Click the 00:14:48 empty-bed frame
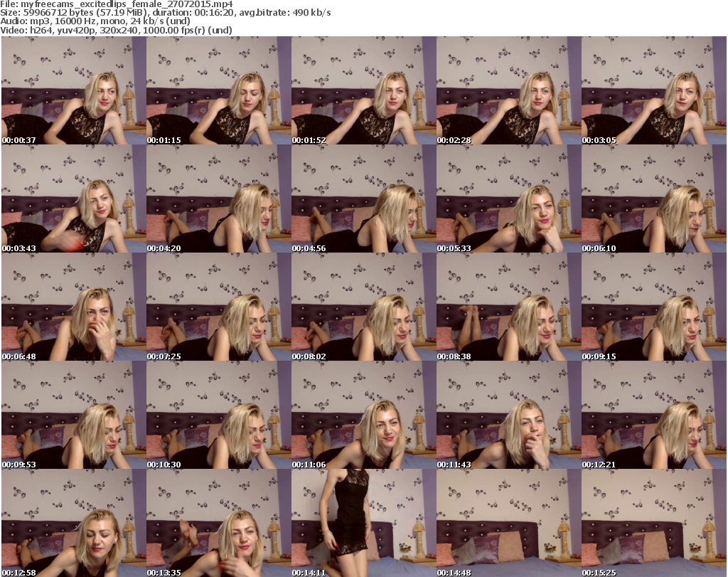 click(x=509, y=523)
